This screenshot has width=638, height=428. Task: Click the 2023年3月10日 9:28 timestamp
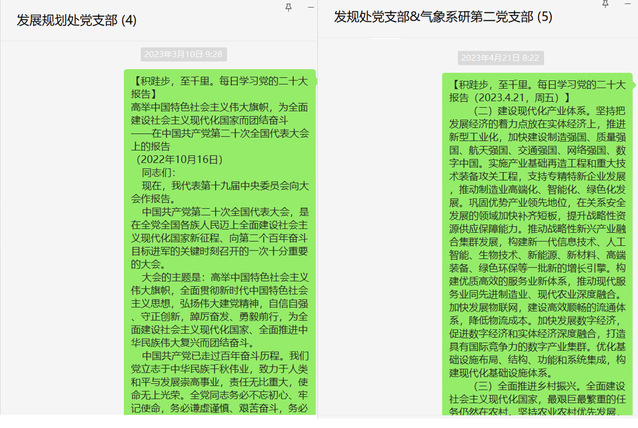pos(183,54)
